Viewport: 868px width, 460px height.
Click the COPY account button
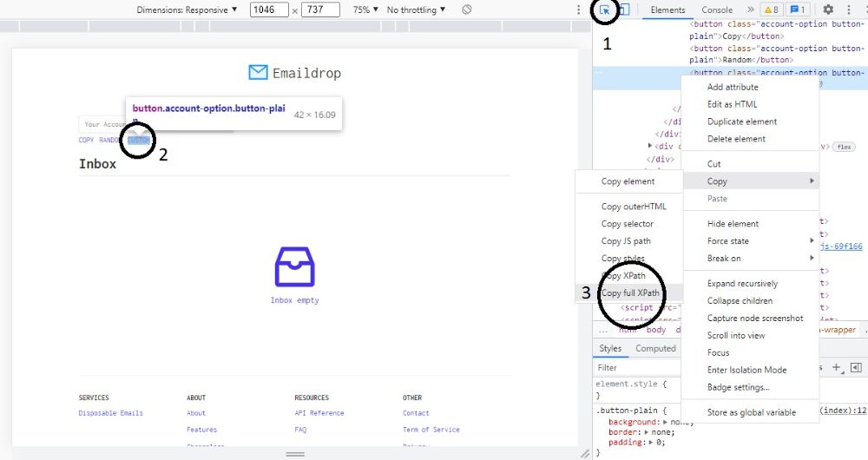click(86, 140)
